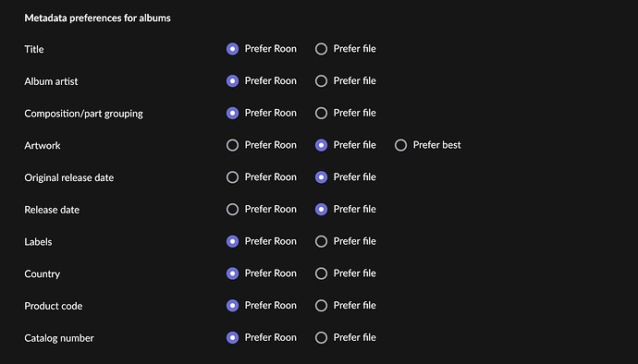The height and width of the screenshot is (364, 638).
Task: Select Prefer file for Release date
Action: (x=321, y=210)
